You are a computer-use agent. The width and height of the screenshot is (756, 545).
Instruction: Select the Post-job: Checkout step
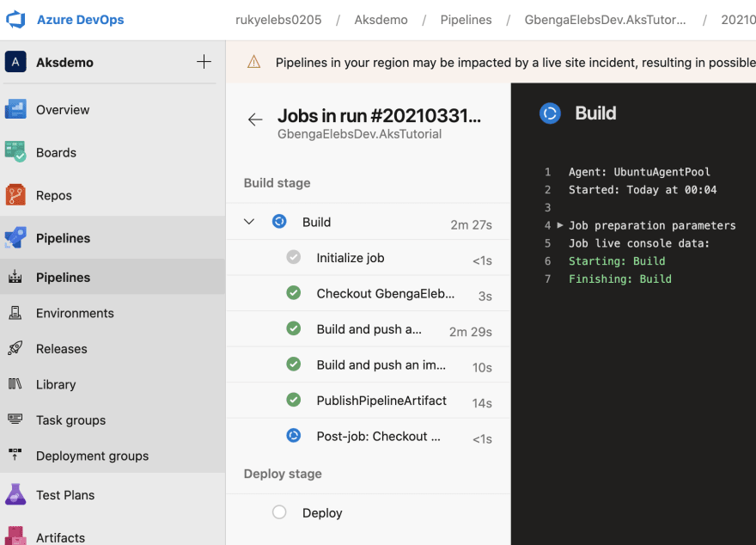[368, 436]
